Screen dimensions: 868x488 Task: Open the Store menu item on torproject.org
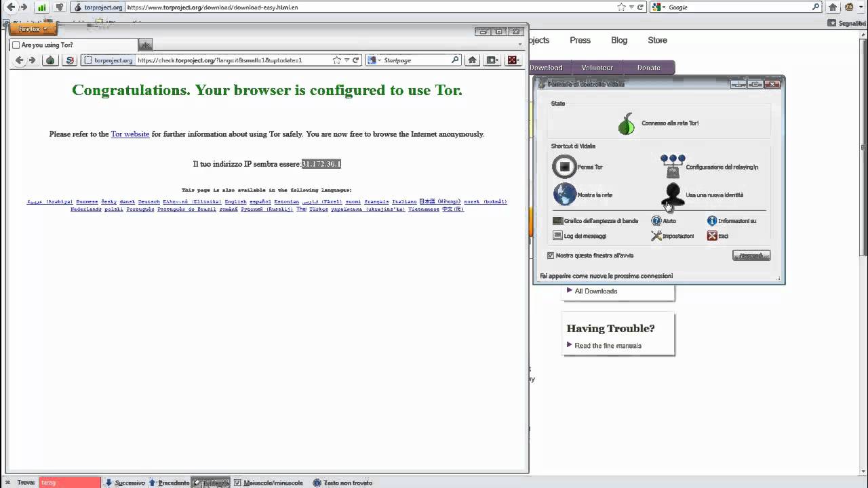click(657, 40)
